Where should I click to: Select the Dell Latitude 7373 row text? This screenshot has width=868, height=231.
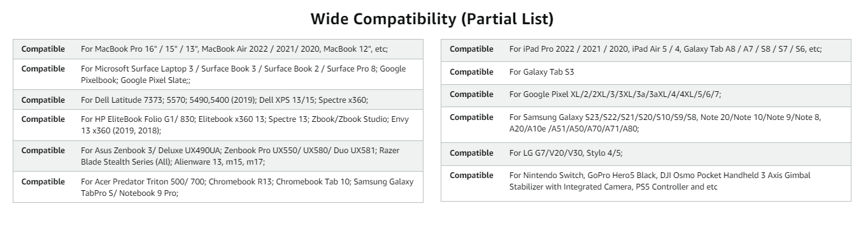coord(224,100)
